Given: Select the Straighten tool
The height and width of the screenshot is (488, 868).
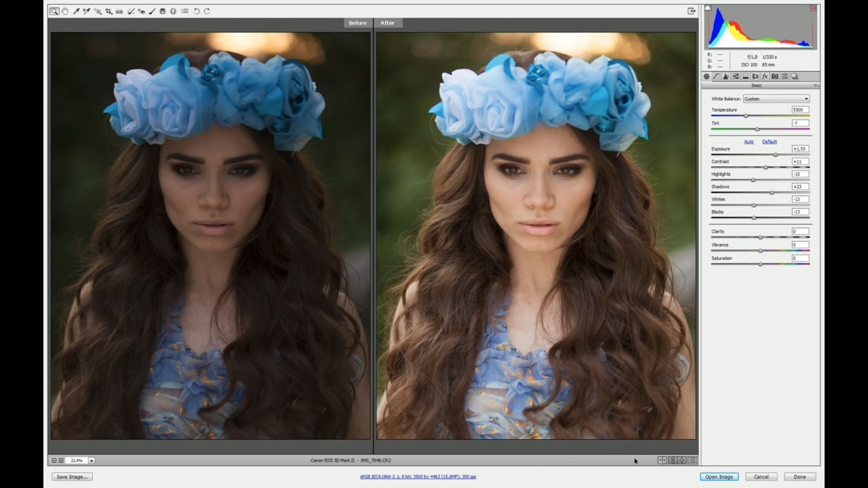Looking at the screenshot, I should 119,11.
